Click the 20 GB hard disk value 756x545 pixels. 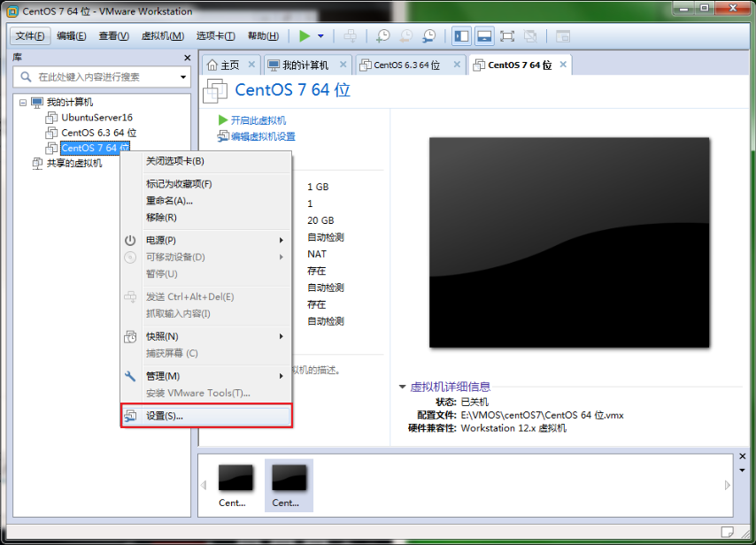tap(320, 220)
